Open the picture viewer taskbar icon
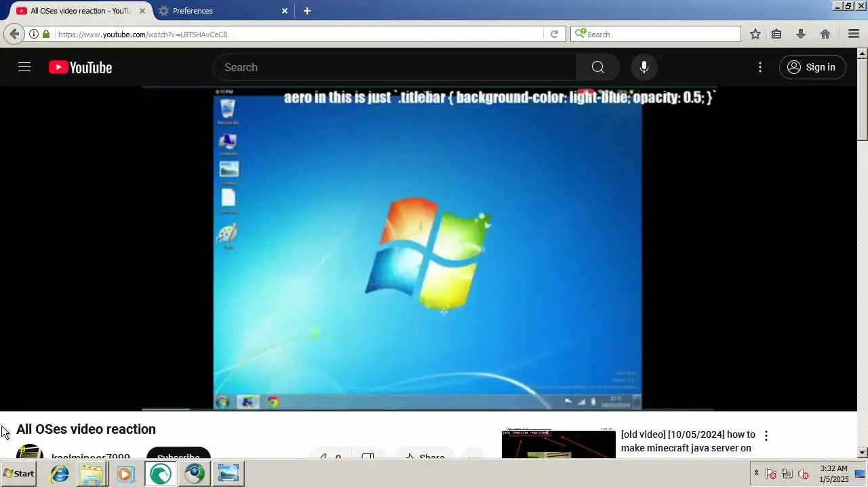The width and height of the screenshot is (868, 488). pos(229,473)
